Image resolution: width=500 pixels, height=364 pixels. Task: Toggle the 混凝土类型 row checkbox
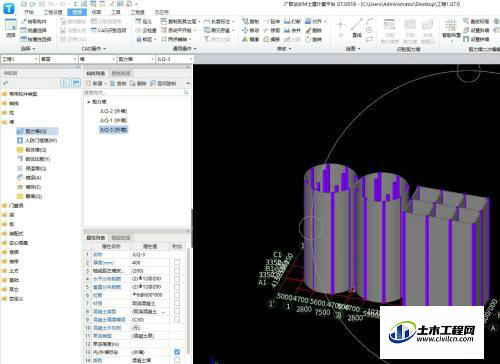pyautogui.click(x=177, y=311)
